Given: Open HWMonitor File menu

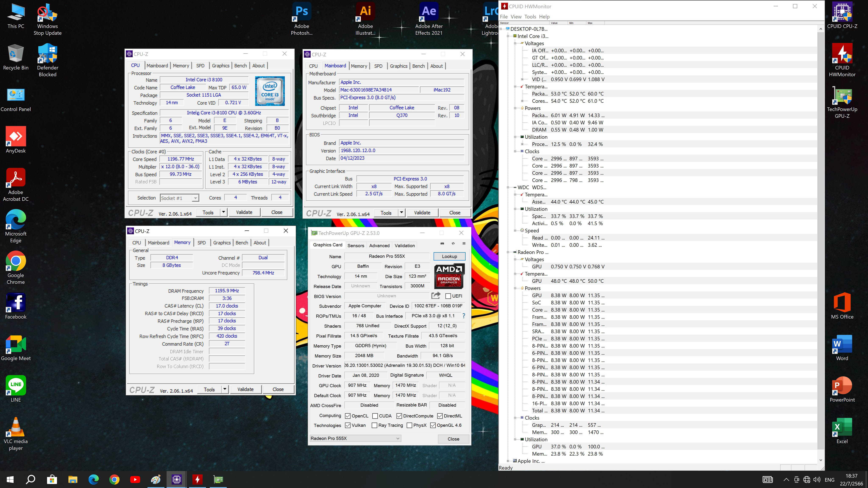Looking at the screenshot, I should [504, 17].
